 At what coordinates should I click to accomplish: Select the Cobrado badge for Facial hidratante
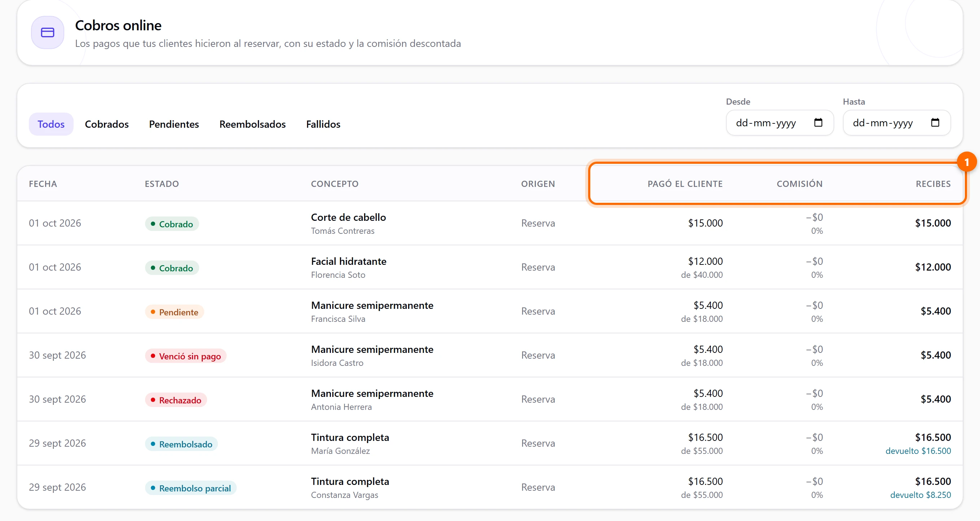click(x=172, y=268)
